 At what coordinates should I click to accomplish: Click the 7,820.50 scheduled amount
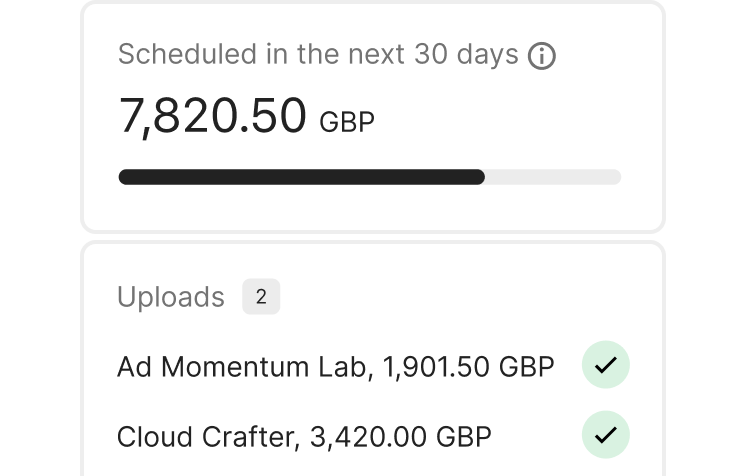pyautogui.click(x=212, y=116)
